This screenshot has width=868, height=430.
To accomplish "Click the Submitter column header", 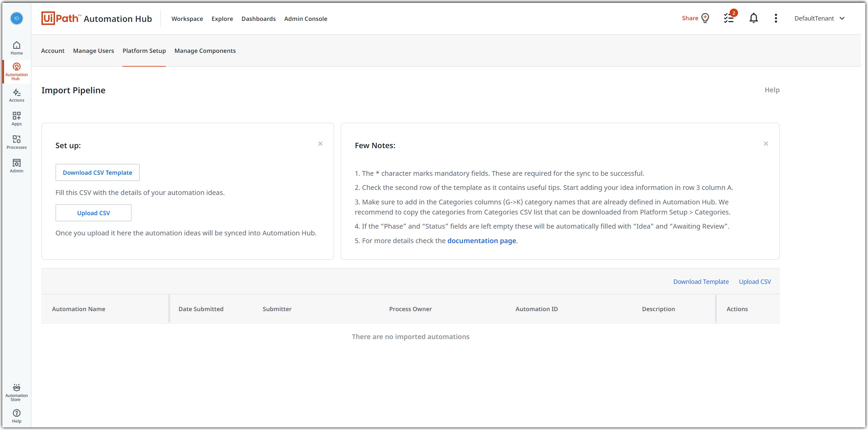I will [277, 309].
